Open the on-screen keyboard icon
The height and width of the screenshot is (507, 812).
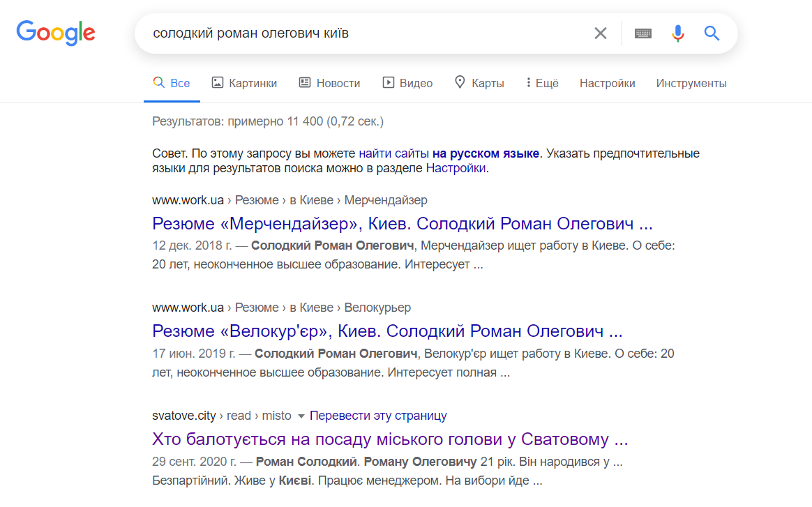click(x=642, y=33)
